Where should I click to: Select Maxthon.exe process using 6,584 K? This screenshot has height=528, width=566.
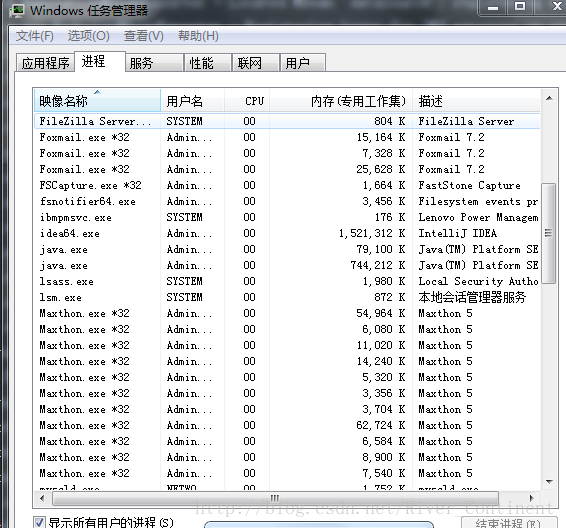coord(287,441)
